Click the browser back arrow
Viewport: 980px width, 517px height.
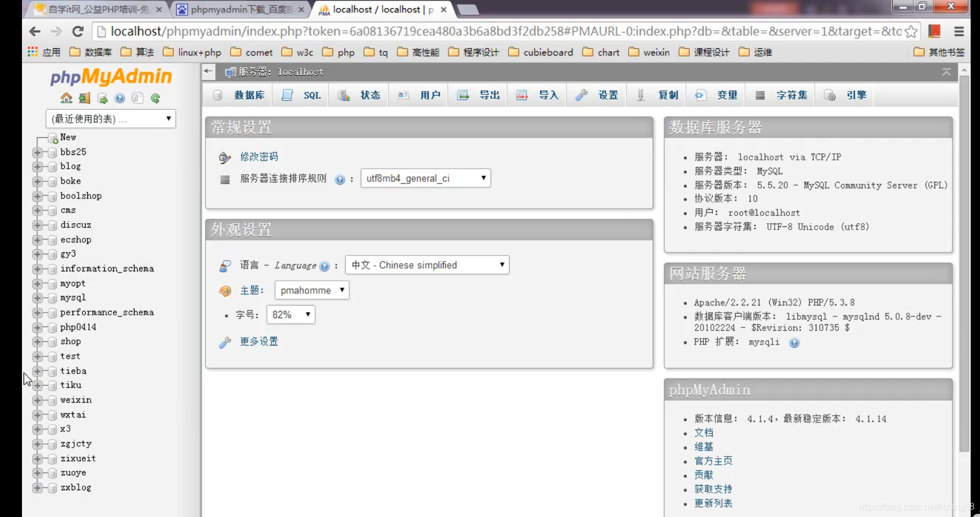coord(35,31)
